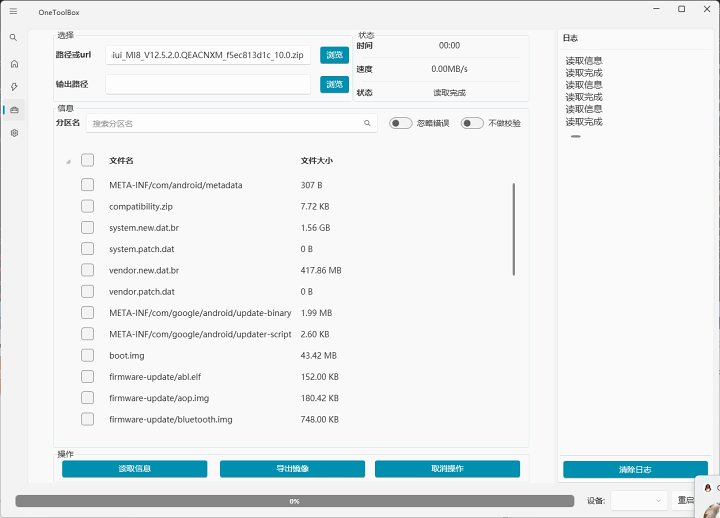Go to the Home page icon
This screenshot has width=720, height=518.
coord(14,63)
